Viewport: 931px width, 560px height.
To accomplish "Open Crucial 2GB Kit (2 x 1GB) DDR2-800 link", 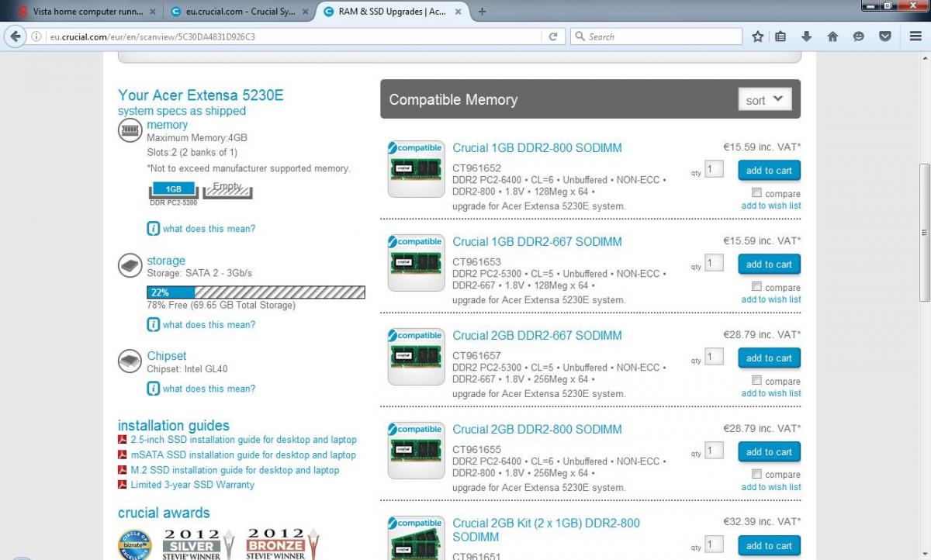I will point(546,530).
